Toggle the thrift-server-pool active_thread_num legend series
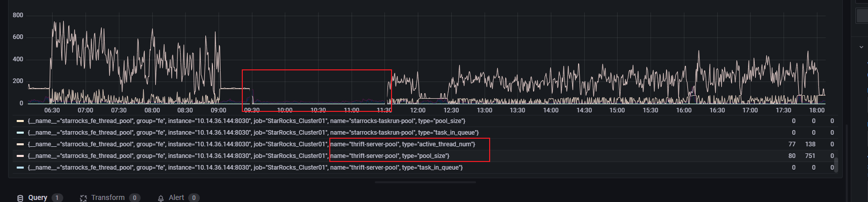The width and height of the screenshot is (868, 202). click(251, 144)
